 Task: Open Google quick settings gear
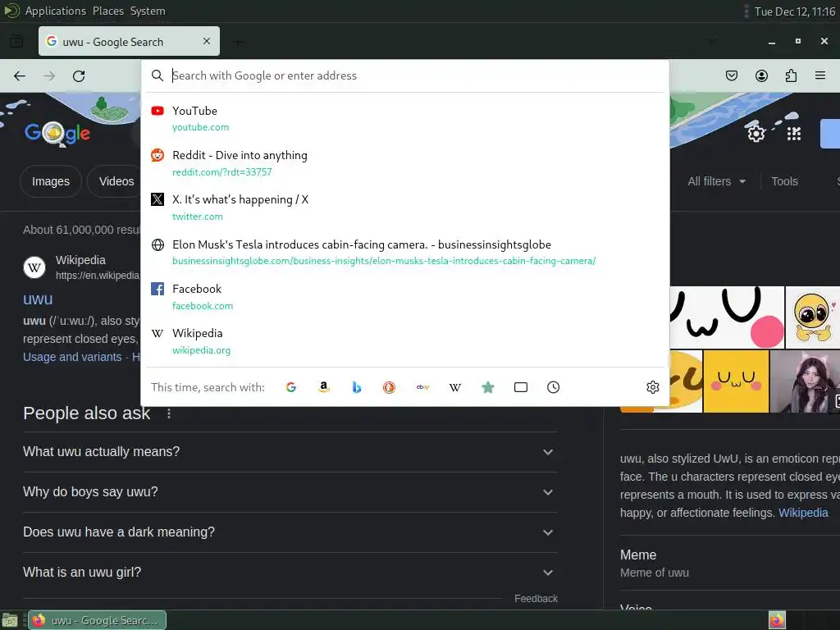coord(756,133)
